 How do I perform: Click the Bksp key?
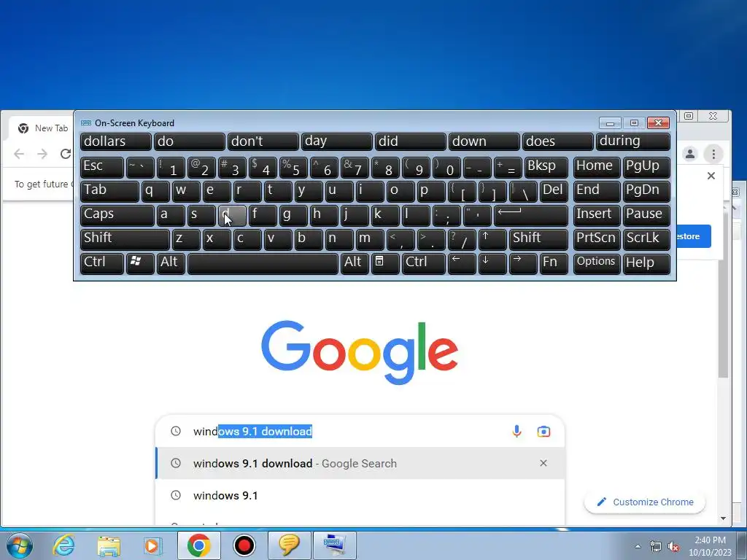coord(546,167)
